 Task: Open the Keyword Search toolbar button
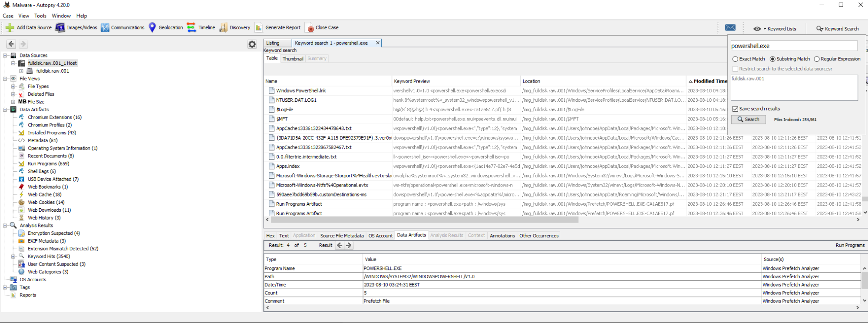(838, 29)
